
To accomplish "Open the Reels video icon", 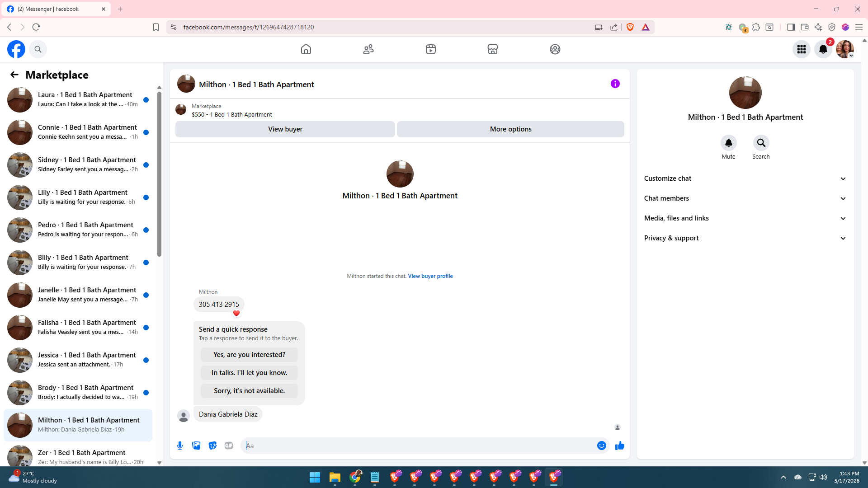I will (x=431, y=49).
